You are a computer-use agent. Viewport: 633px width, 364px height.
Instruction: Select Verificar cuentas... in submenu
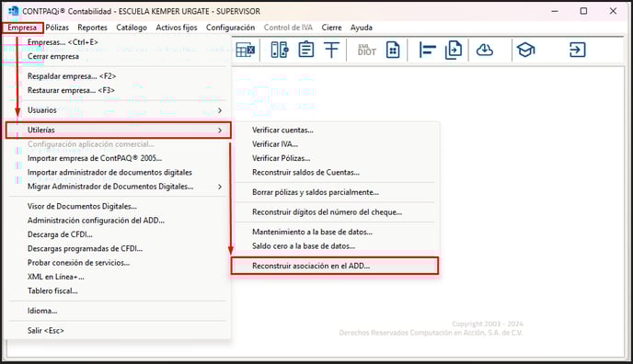click(336, 130)
